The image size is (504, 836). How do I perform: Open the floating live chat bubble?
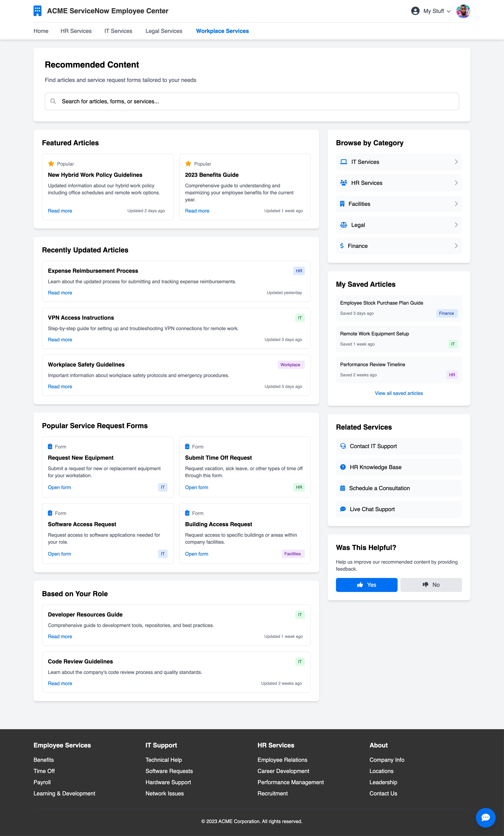click(x=486, y=818)
